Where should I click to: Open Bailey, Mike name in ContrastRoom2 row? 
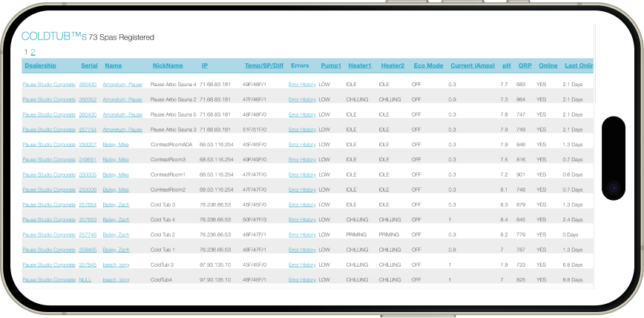coord(116,189)
